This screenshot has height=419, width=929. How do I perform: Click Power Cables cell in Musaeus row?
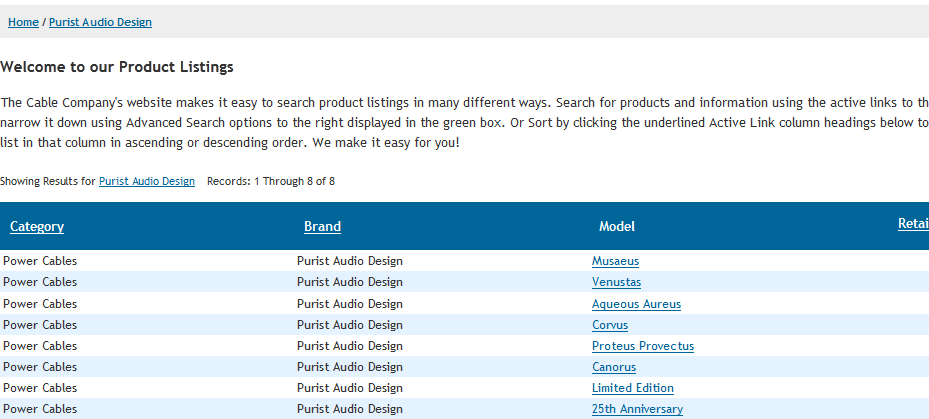coord(40,261)
